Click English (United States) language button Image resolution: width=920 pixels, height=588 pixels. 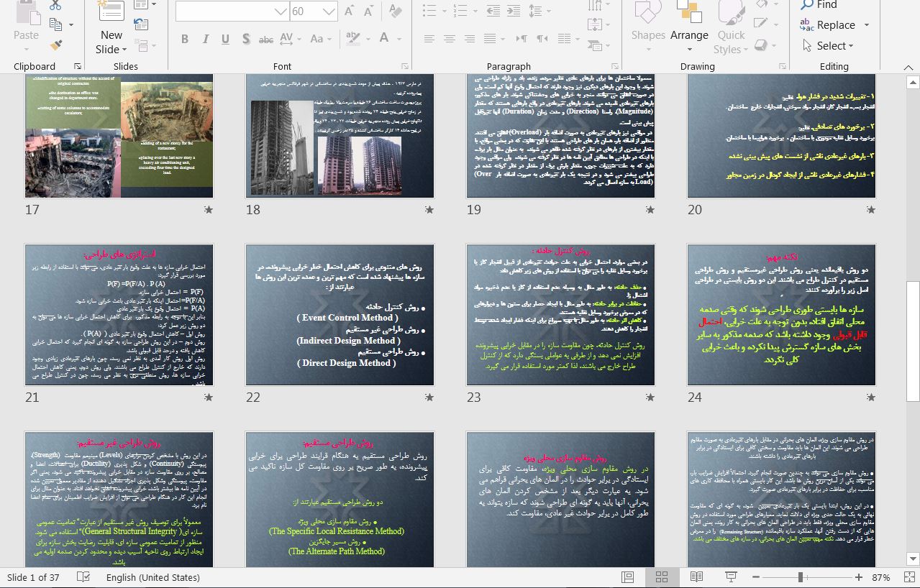click(x=152, y=577)
